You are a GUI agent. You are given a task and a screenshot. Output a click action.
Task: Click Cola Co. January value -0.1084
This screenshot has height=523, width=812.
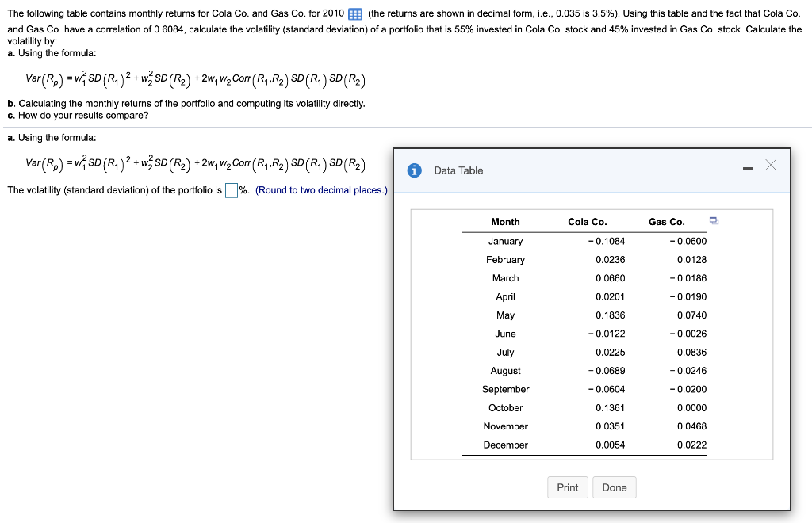[607, 241]
